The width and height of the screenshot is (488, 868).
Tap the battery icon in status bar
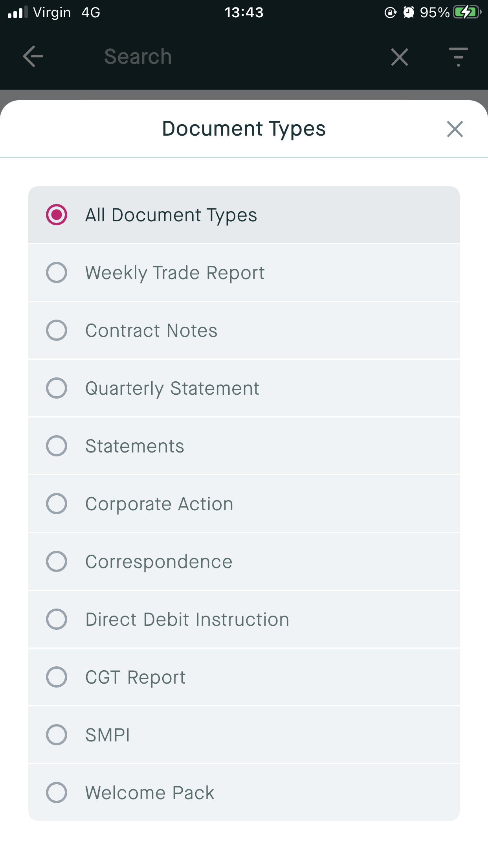467,13
